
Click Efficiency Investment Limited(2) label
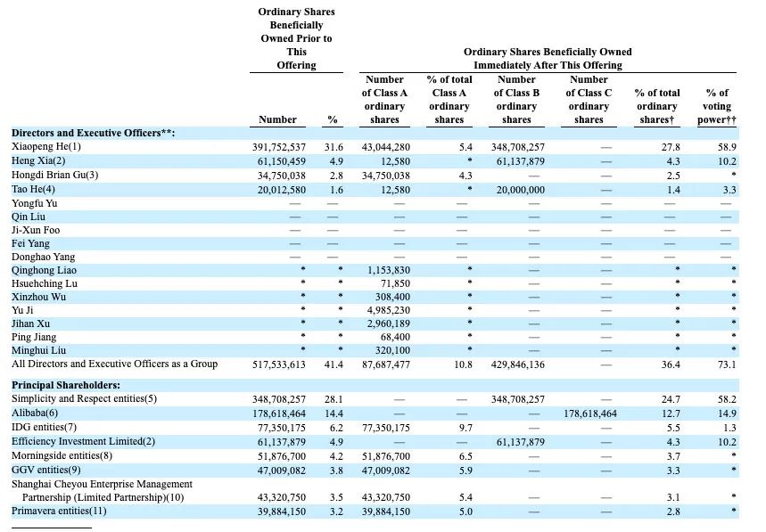click(x=83, y=441)
